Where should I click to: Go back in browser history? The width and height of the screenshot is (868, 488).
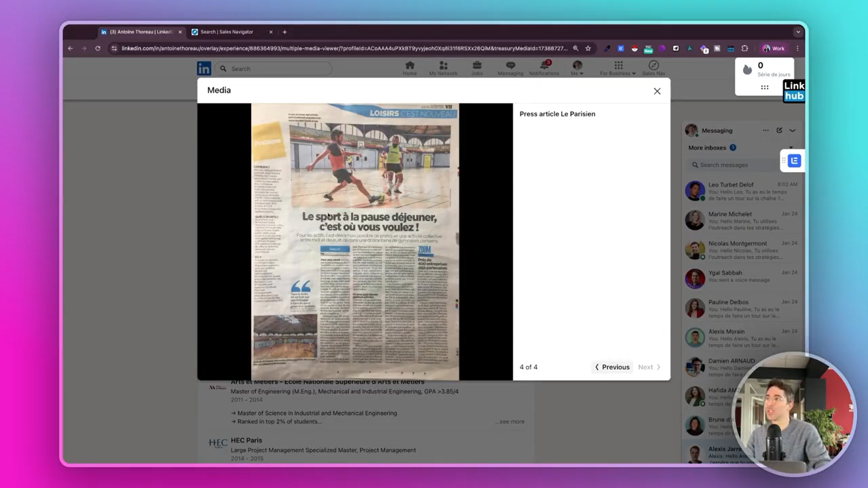click(x=71, y=48)
